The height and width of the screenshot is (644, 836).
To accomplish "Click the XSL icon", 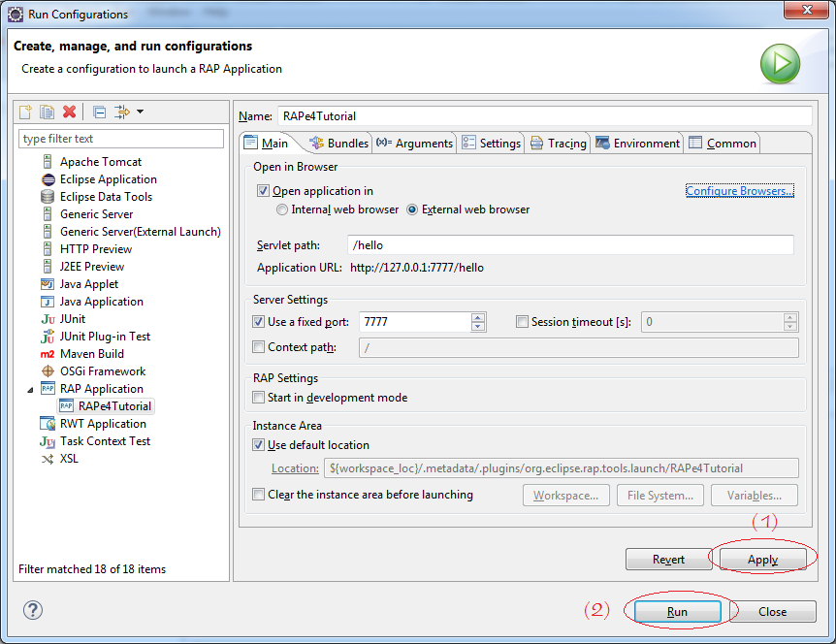I will click(x=48, y=459).
